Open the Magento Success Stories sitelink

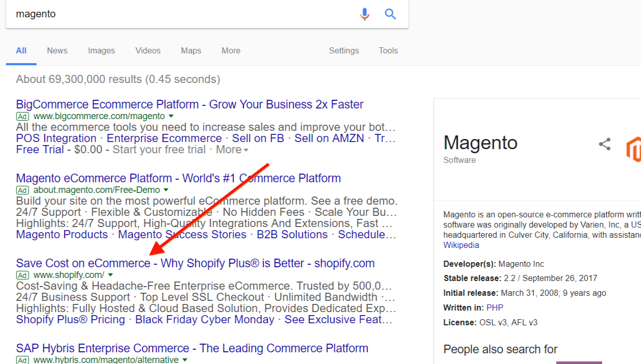pos(182,235)
